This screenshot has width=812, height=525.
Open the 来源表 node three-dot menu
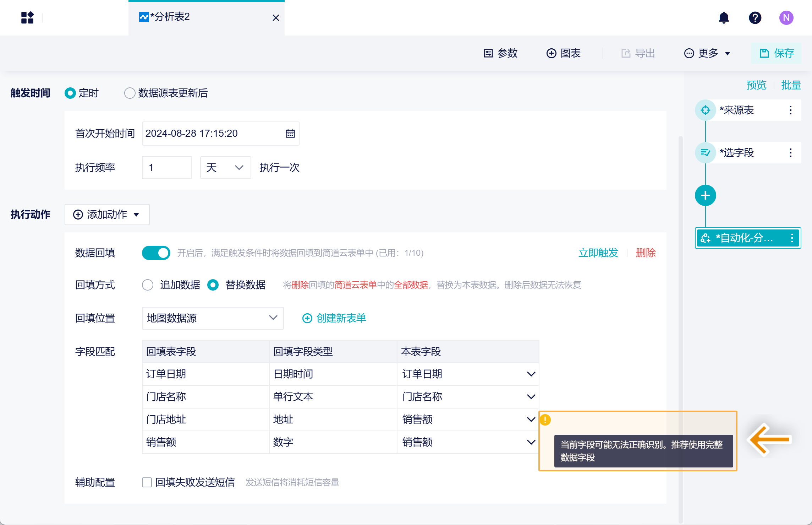pos(790,110)
